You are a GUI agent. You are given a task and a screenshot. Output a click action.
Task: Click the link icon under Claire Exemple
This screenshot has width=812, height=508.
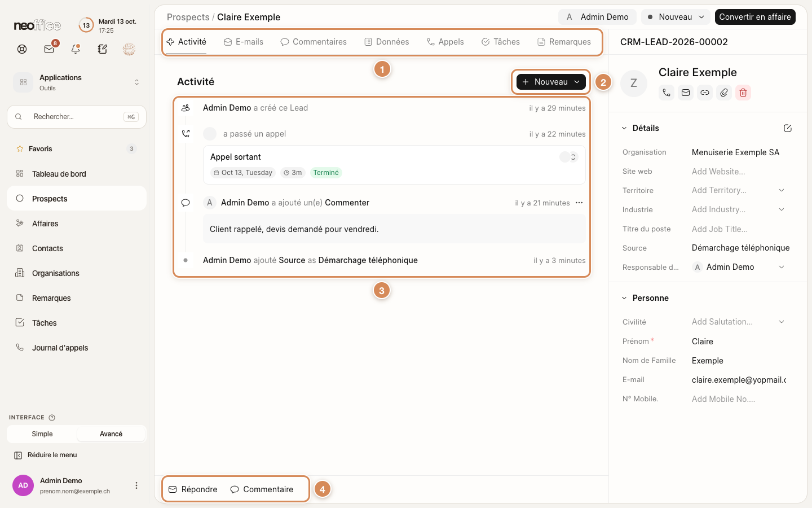click(705, 93)
